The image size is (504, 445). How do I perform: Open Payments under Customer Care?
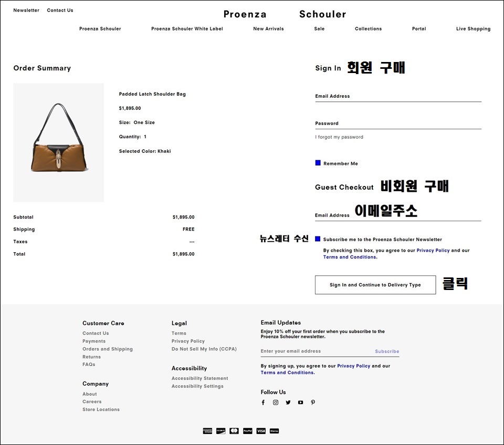94,341
